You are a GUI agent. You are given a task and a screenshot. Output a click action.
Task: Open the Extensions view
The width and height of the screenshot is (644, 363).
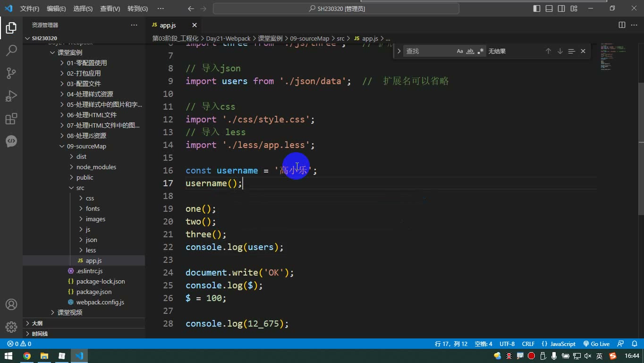point(11,119)
